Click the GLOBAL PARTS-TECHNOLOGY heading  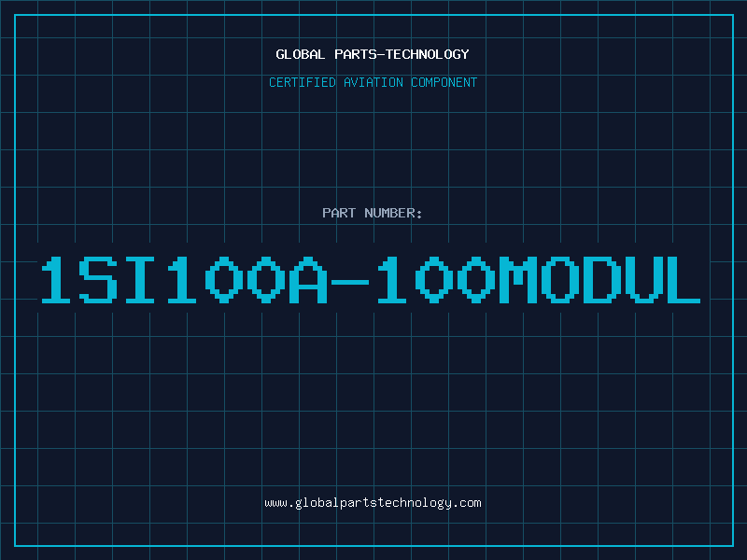point(373,54)
